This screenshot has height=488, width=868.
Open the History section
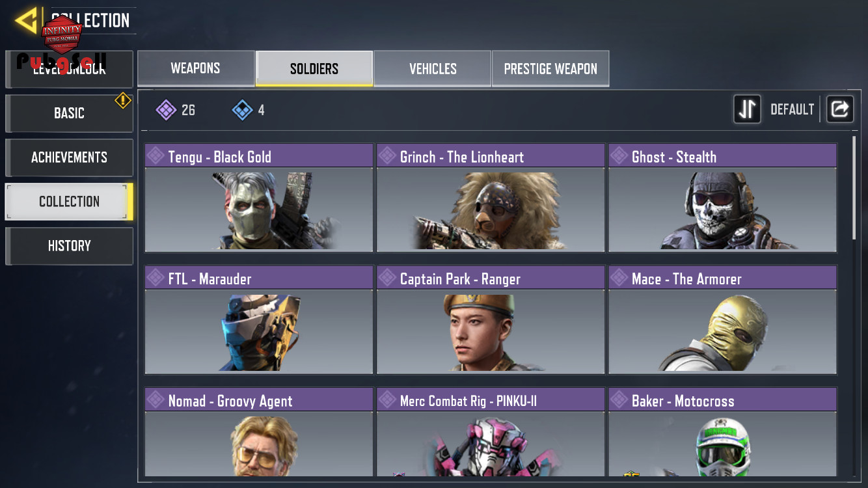(x=69, y=246)
